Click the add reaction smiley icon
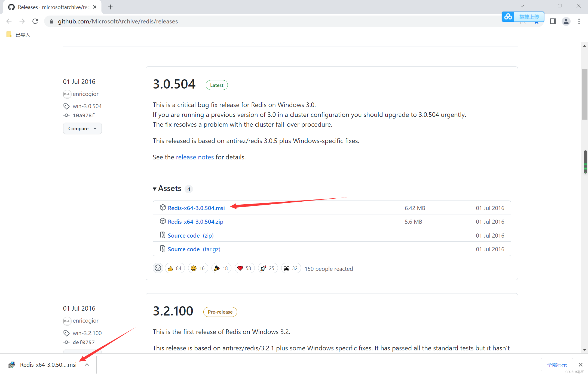The image size is (588, 376). [158, 268]
